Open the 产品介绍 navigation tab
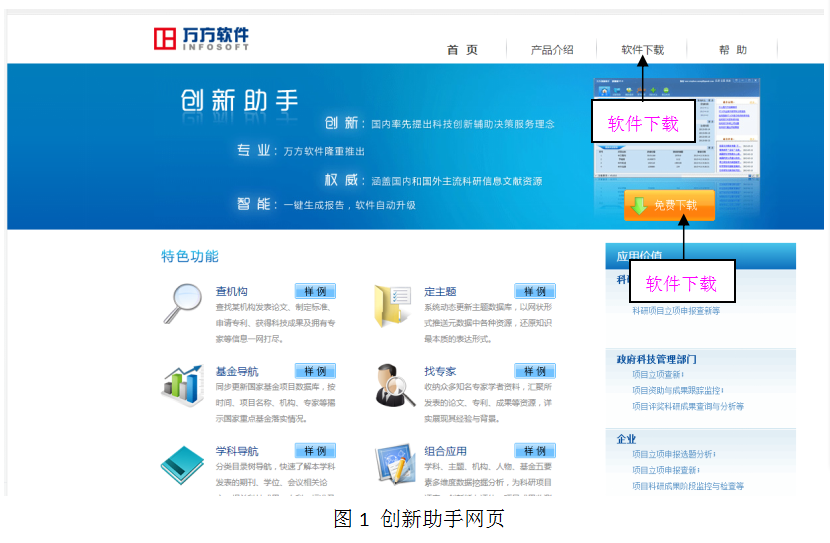This screenshot has height=543, width=830. tap(552, 50)
